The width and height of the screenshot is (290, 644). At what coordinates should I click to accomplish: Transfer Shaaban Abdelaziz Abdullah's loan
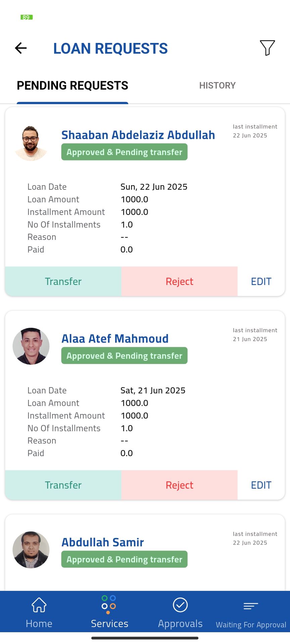click(x=63, y=281)
